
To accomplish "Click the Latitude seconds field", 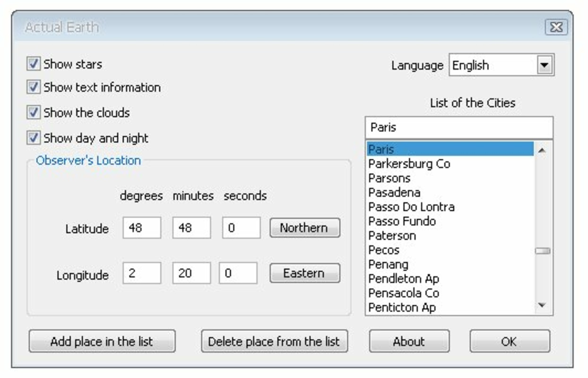I will coord(241,228).
